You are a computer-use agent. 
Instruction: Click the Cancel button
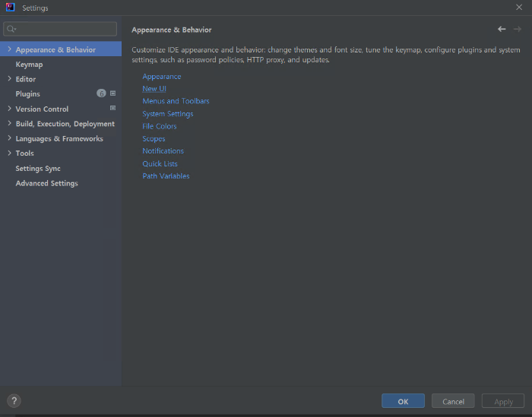point(453,401)
